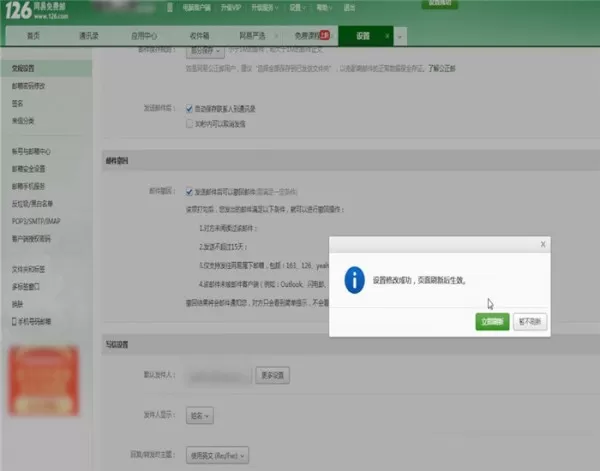Open 来信分类 in the settings sidebar
Screen dimensions: 600x471
(23, 121)
